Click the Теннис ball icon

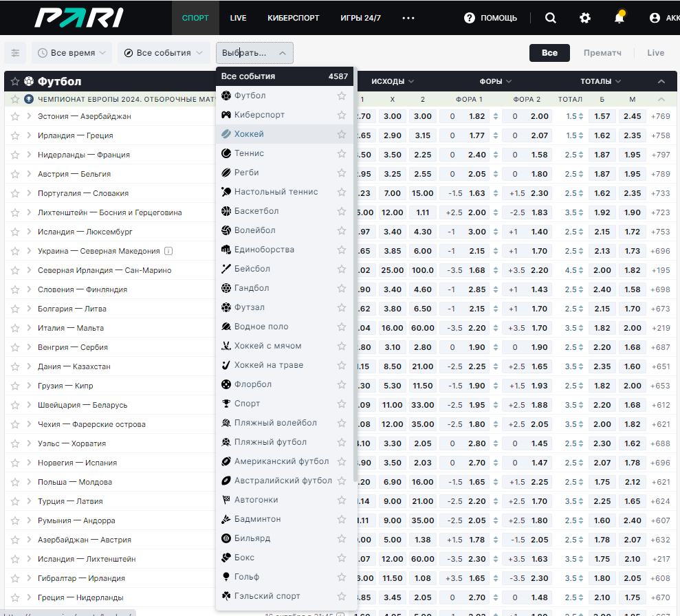[x=226, y=153]
